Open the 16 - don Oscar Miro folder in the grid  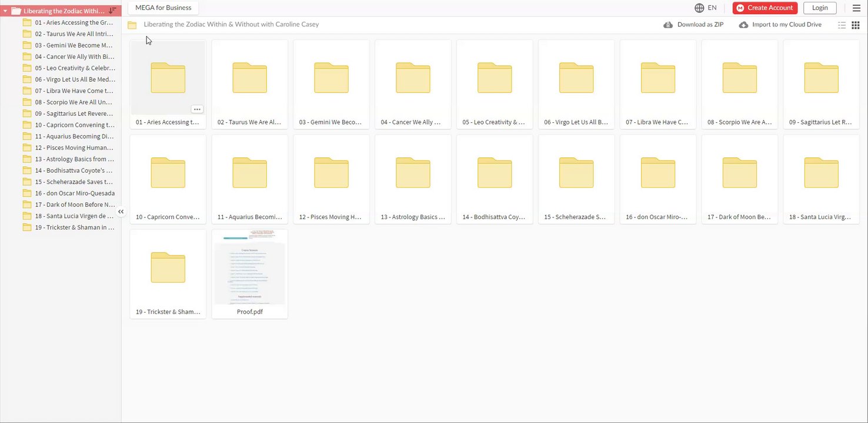point(658,179)
